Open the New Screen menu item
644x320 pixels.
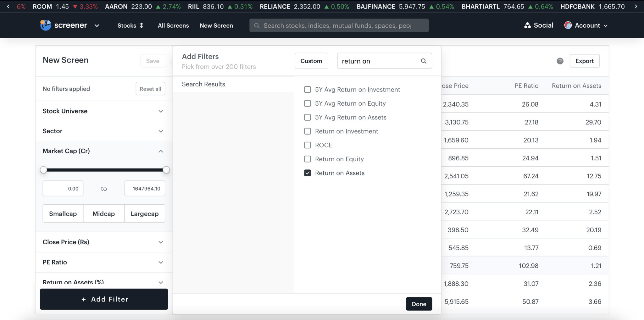pos(216,25)
